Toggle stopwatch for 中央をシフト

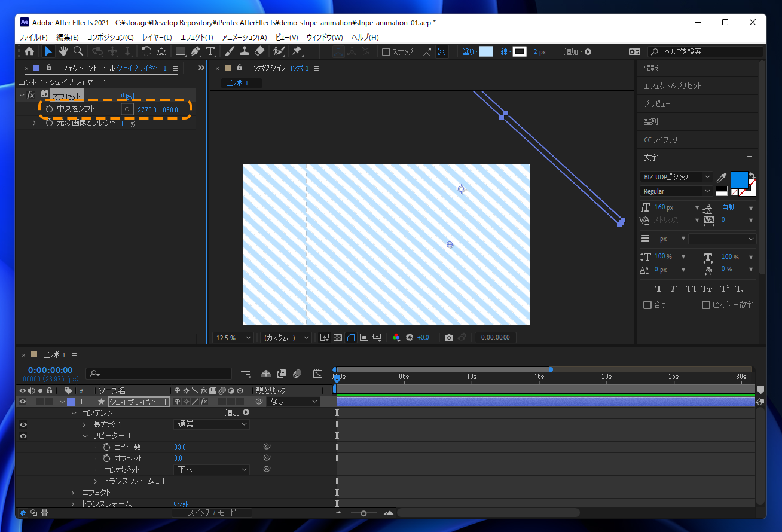coord(49,109)
